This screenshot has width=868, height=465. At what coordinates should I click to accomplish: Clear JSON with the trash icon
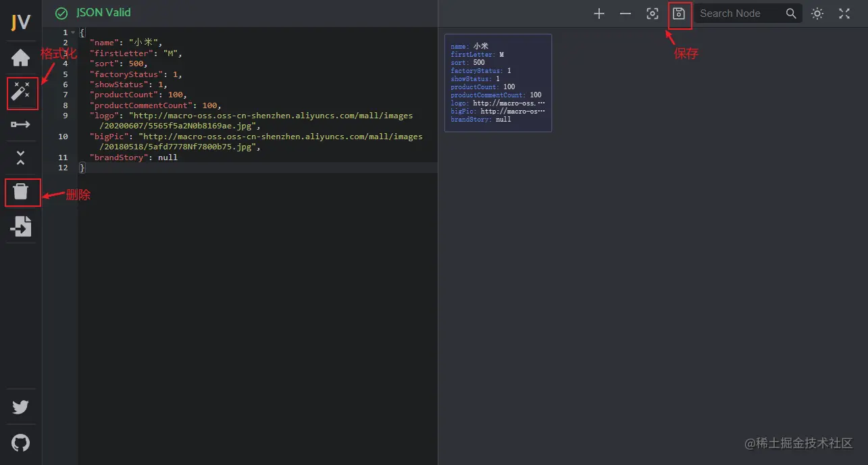[x=21, y=192]
